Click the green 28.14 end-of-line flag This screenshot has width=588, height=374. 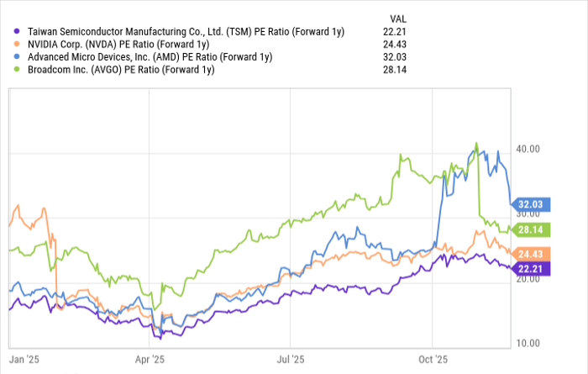click(531, 229)
